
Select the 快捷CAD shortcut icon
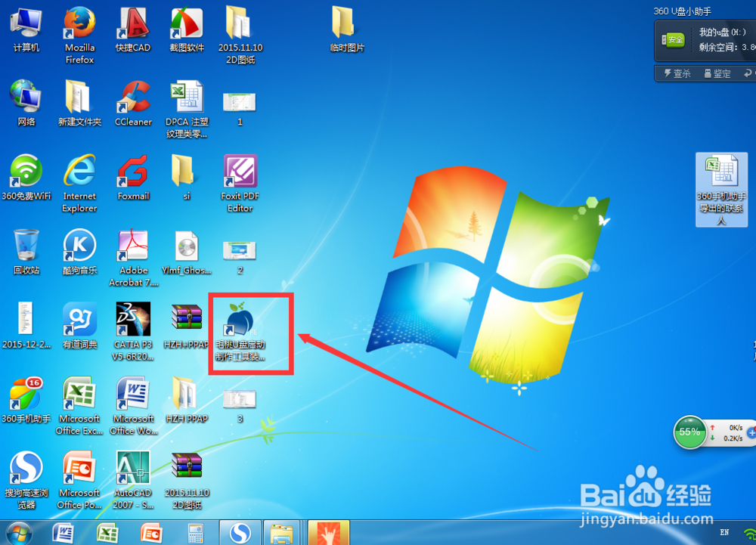click(133, 30)
